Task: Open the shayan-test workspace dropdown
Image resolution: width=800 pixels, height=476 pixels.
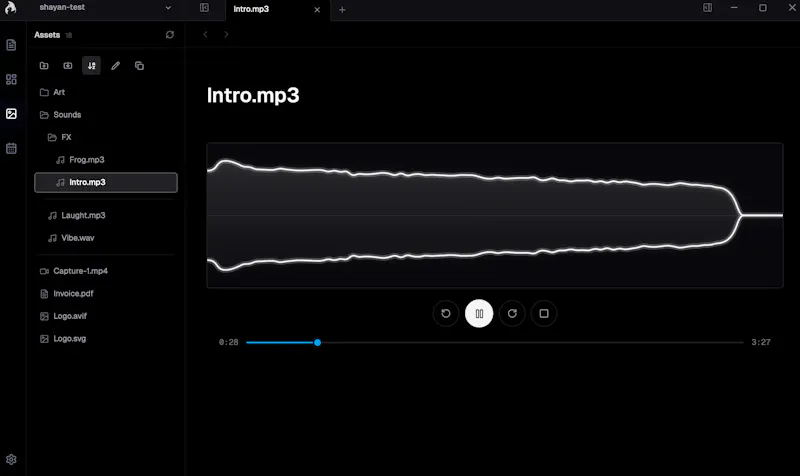Action: (105, 8)
